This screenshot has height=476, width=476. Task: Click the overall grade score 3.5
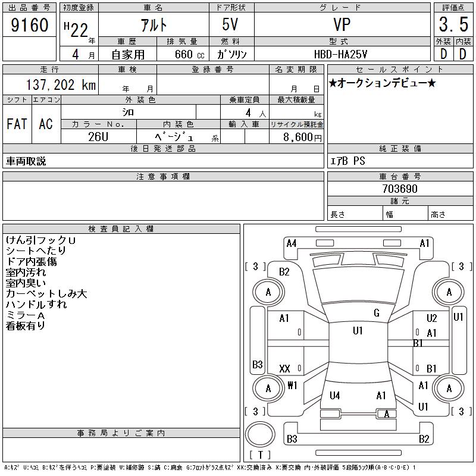click(x=453, y=26)
